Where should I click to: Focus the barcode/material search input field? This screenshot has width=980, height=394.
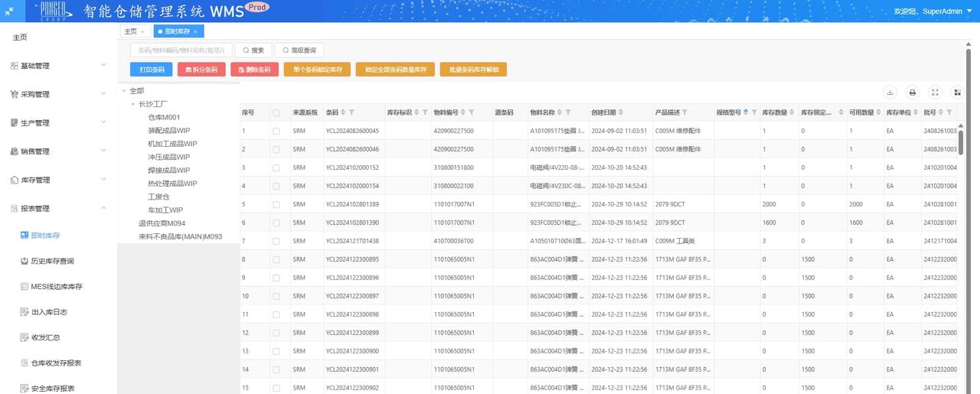coord(181,50)
